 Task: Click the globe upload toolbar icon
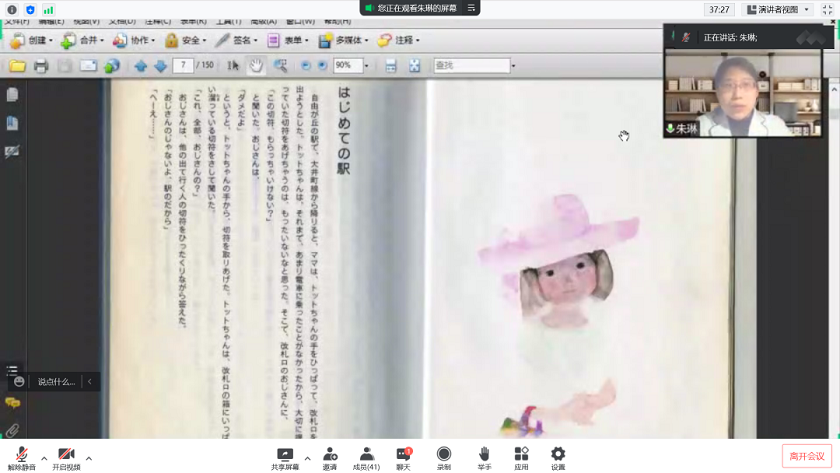coord(111,66)
